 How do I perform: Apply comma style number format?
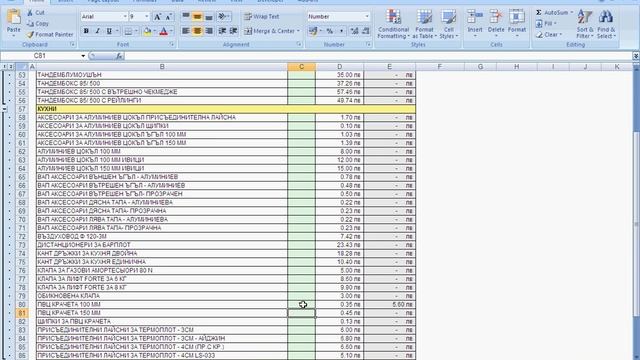click(x=341, y=31)
